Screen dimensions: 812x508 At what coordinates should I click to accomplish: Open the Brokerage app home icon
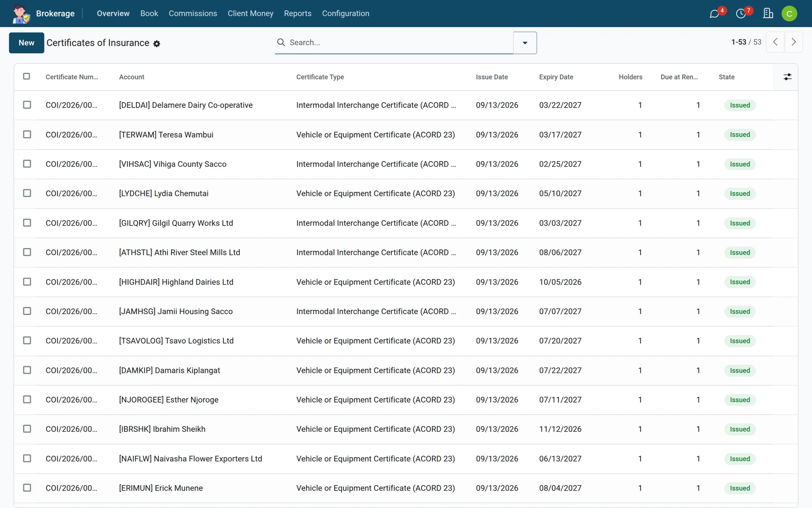click(x=21, y=14)
